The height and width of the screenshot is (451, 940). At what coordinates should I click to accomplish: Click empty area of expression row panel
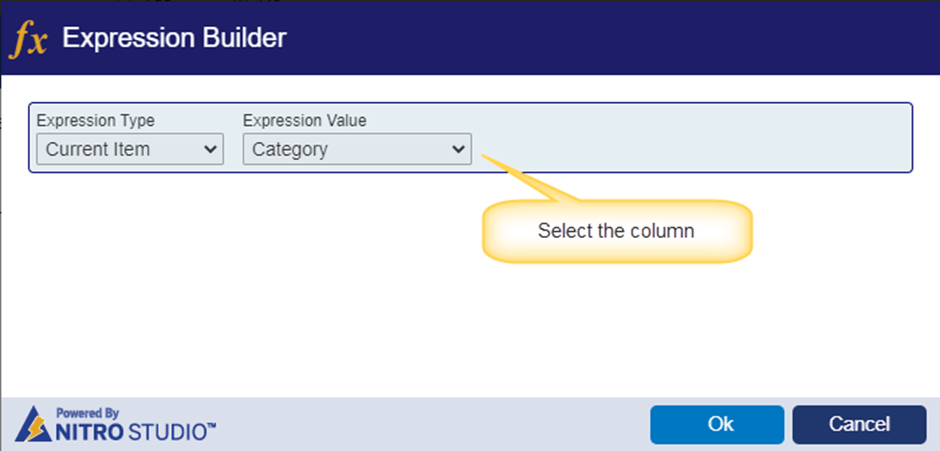pos(689,138)
